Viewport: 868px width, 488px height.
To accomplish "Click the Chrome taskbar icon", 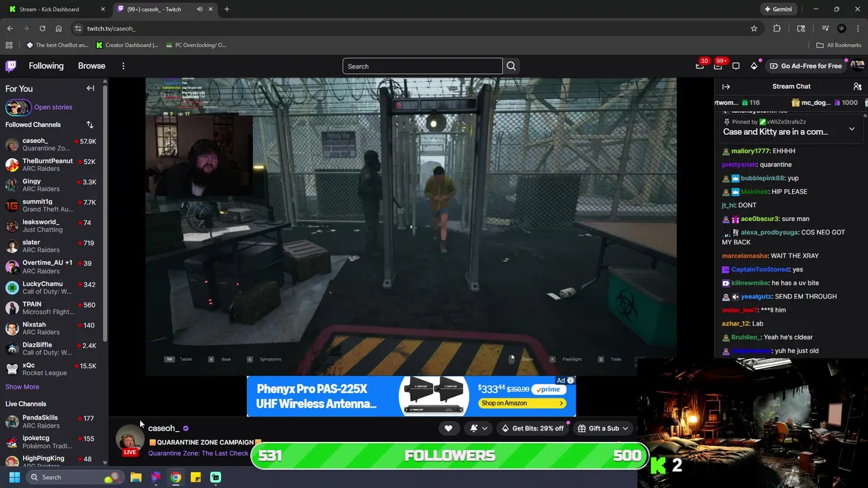I will pos(176,477).
